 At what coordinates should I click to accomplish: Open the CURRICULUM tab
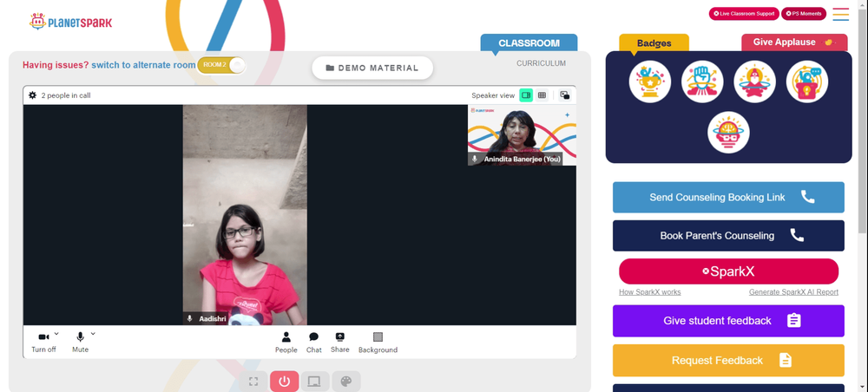tap(541, 63)
